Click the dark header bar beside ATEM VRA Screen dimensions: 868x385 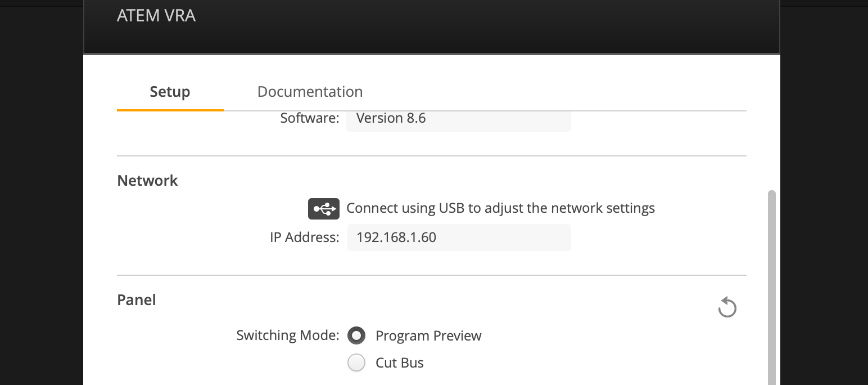point(483,25)
